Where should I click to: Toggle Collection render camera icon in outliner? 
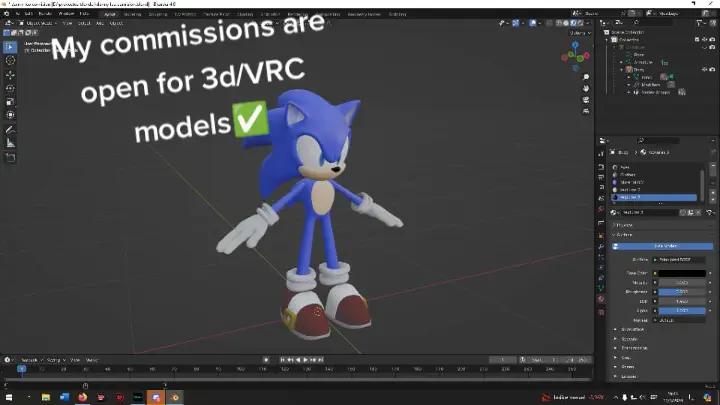712,40
